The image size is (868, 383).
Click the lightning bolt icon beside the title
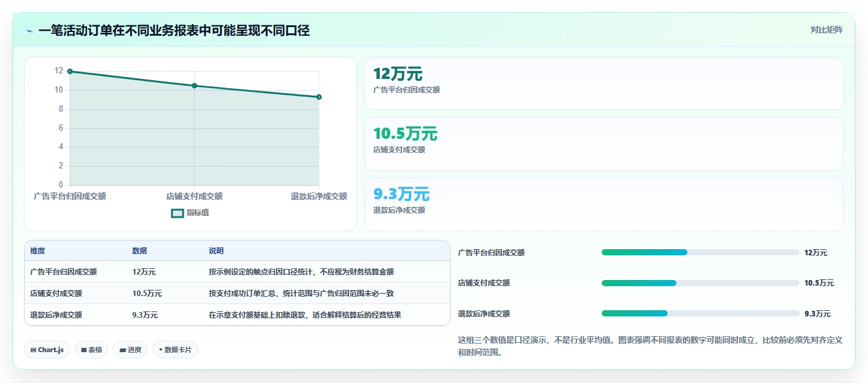click(30, 31)
